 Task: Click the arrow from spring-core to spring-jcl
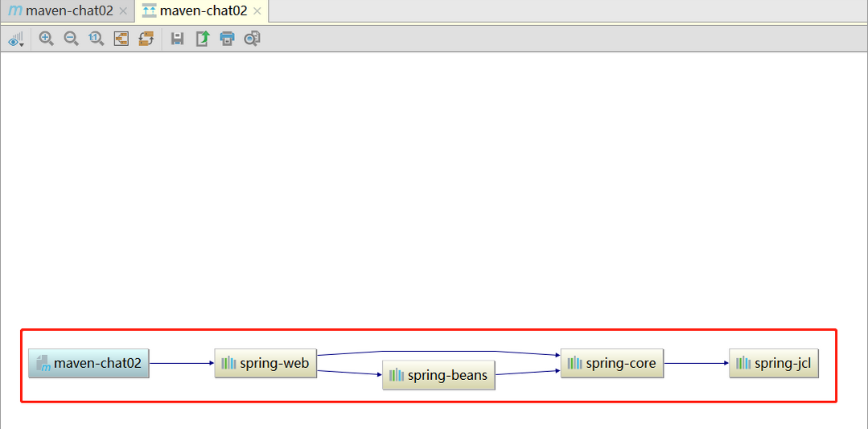pyautogui.click(x=696, y=363)
